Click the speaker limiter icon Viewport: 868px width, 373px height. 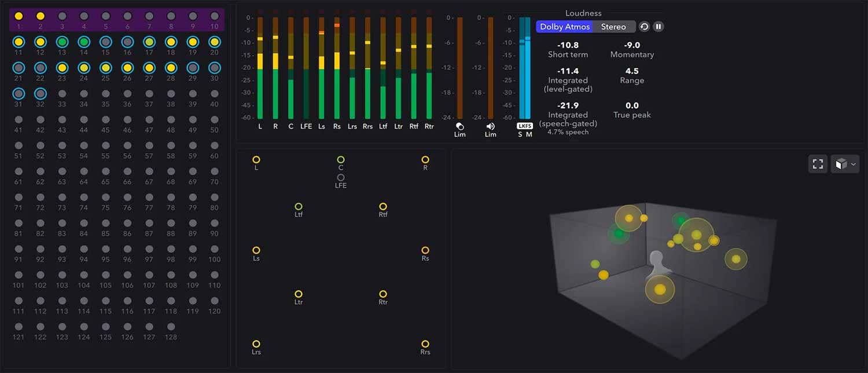pyautogui.click(x=490, y=126)
